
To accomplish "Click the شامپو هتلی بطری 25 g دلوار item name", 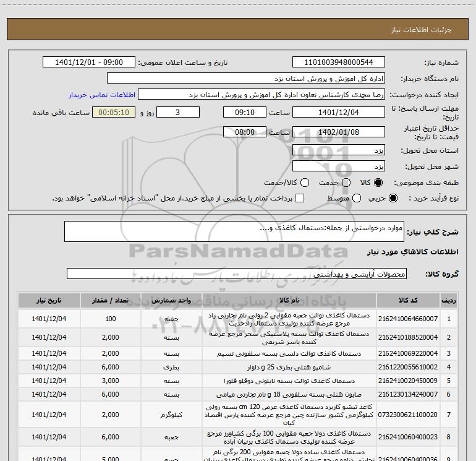I will tap(289, 367).
